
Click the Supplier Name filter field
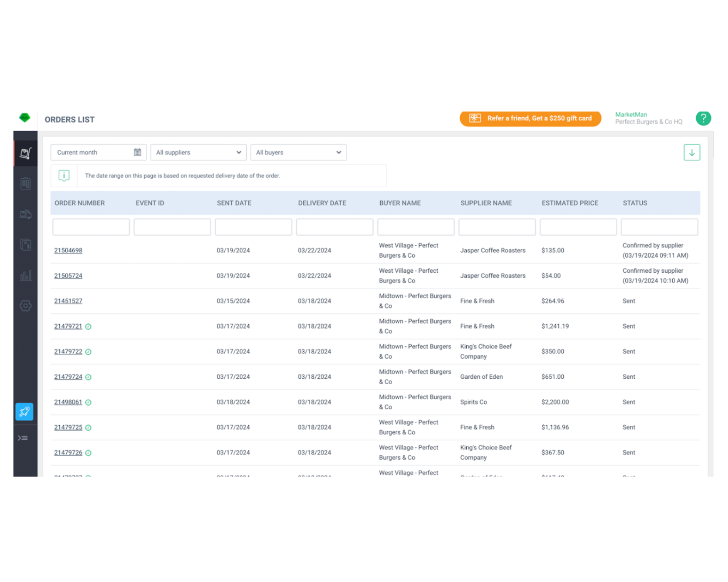pyautogui.click(x=497, y=227)
